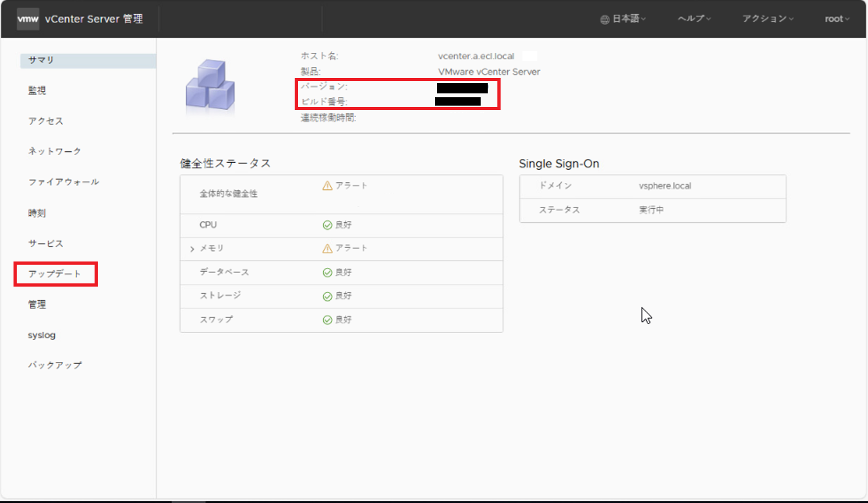Viewport: 868px width, 503px height.
Task: Click the vmw logo icon
Action: [28, 19]
